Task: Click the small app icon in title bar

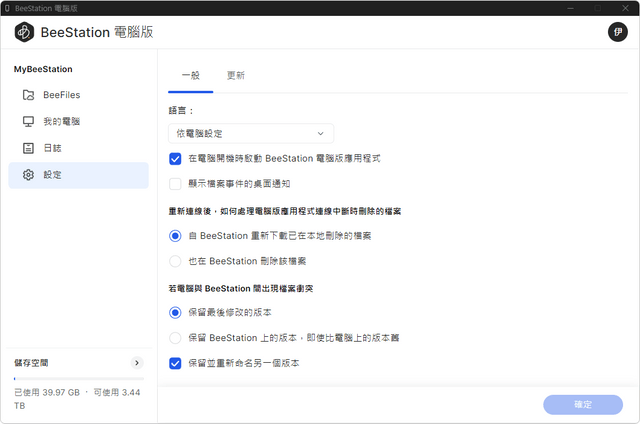Action: point(7,8)
